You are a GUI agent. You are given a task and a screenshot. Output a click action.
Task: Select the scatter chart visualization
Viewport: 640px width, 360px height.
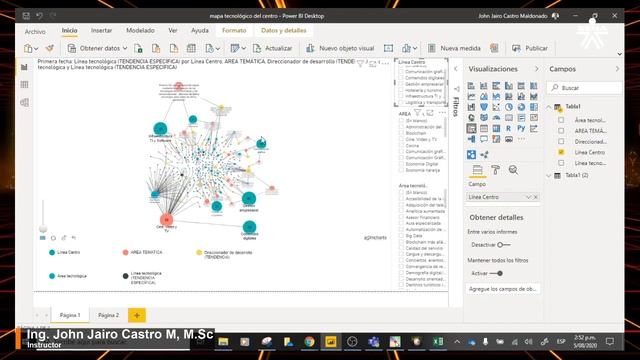(496, 107)
